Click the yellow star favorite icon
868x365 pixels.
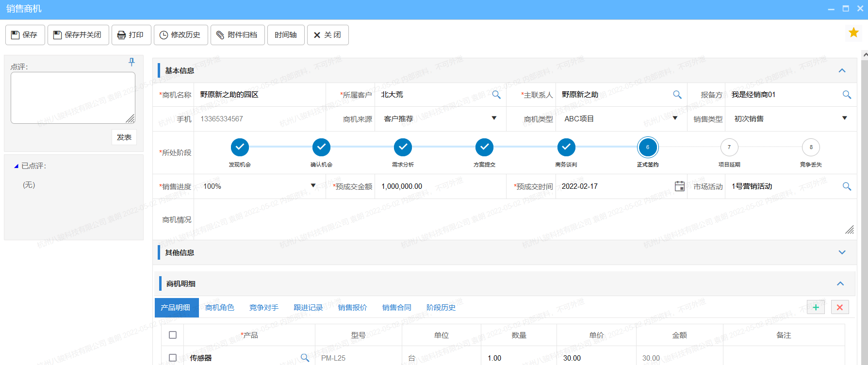[x=853, y=33]
